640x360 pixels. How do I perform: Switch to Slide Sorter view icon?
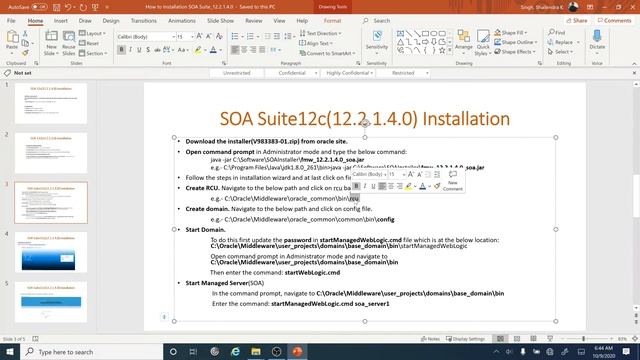(517, 339)
